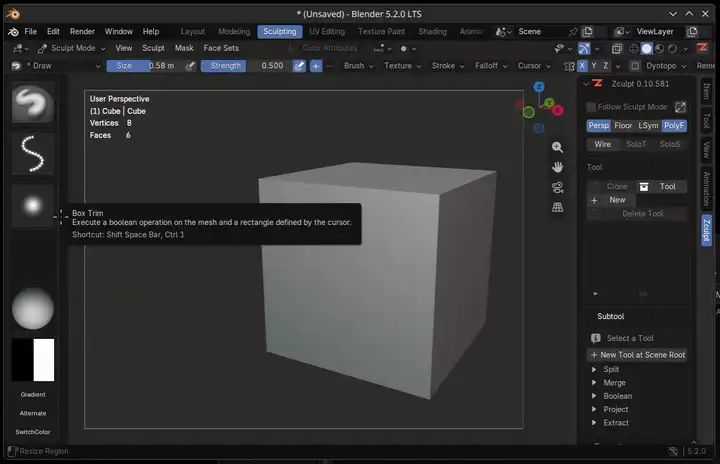Click the white secondary color swatch
Screen dimensions: 720x464
pos(44,360)
